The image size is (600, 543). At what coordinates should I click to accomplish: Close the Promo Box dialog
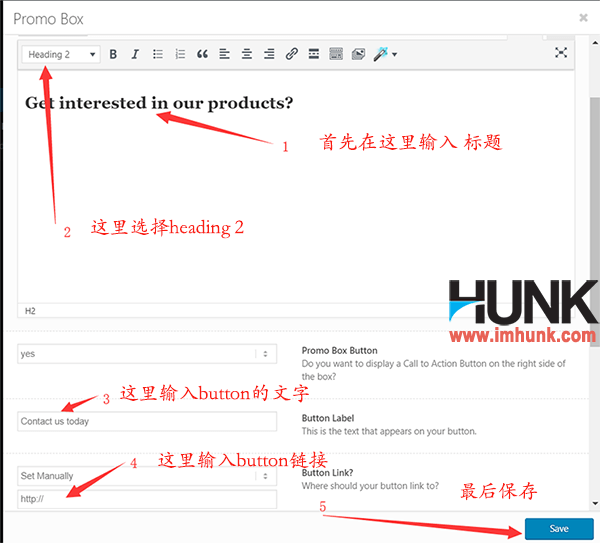583,18
